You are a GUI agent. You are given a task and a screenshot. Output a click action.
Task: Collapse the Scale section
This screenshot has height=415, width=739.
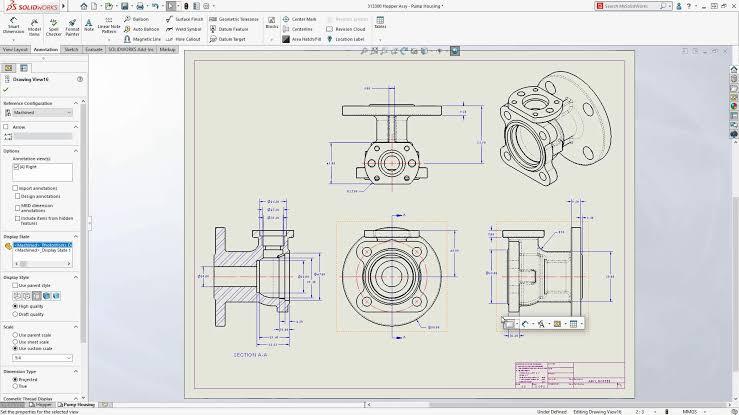point(75,327)
